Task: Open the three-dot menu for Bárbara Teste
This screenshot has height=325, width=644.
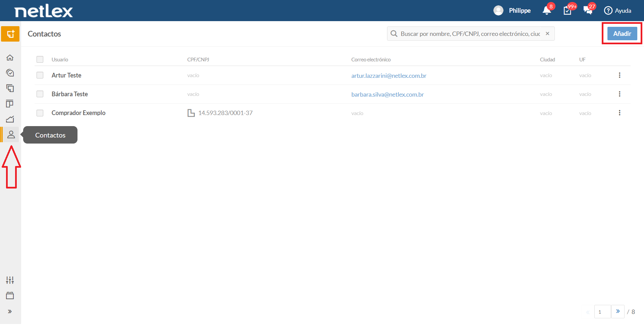Action: click(620, 94)
